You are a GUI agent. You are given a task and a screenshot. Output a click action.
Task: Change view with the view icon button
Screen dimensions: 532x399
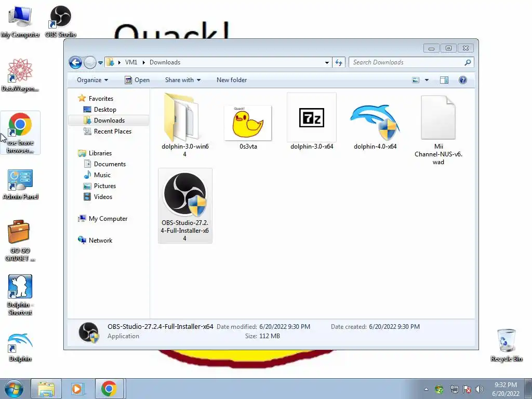click(416, 80)
